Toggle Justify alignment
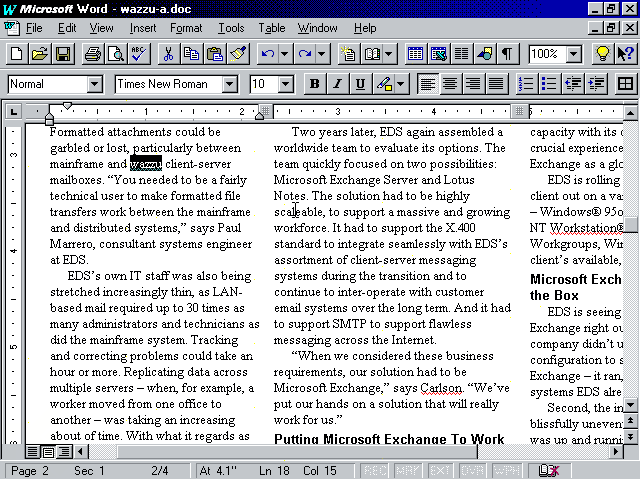 click(x=496, y=84)
